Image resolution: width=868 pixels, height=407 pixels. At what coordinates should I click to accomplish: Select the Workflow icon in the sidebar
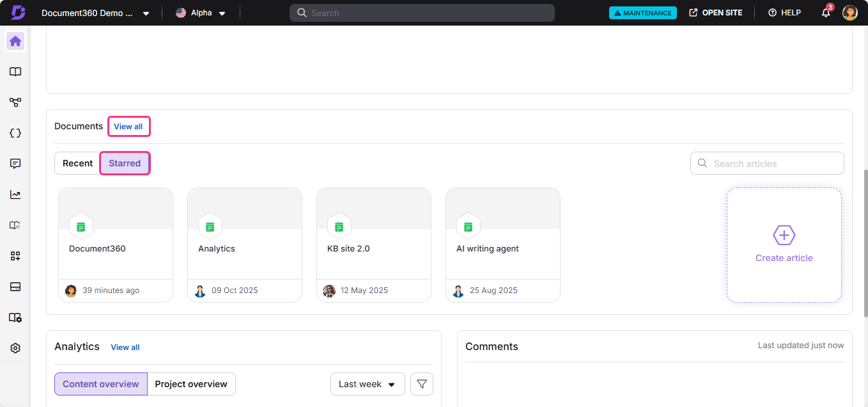[15, 102]
